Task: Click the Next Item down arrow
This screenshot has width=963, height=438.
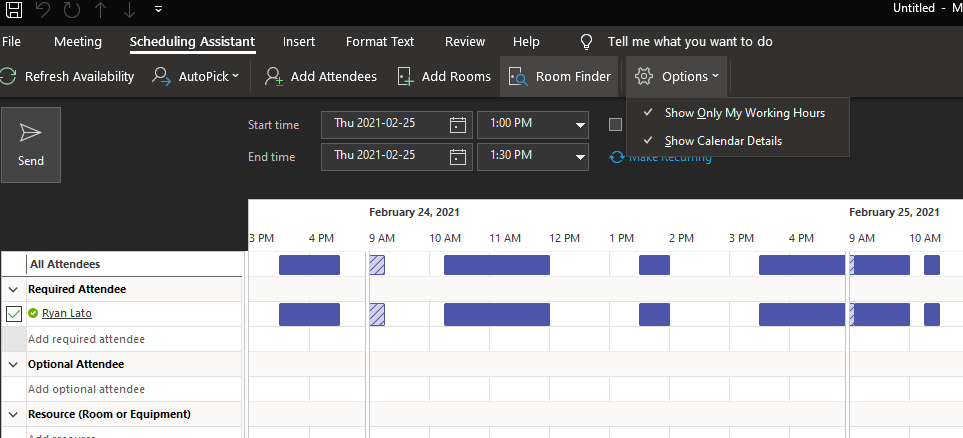Action: 128,9
